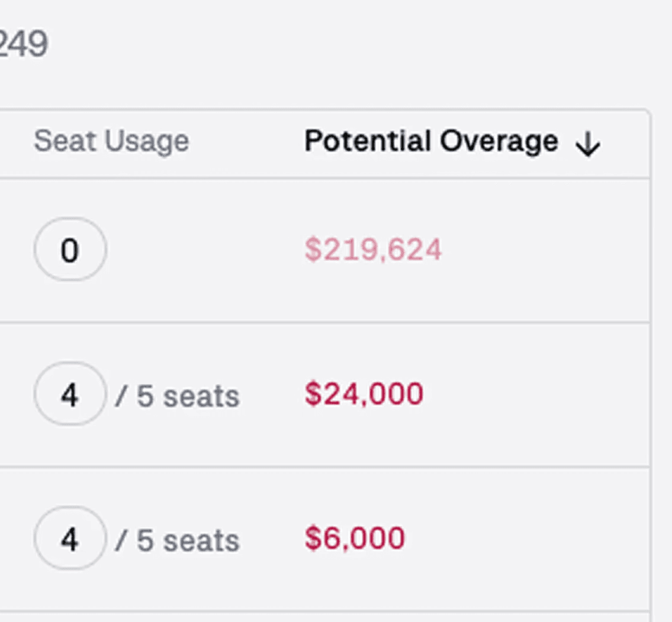This screenshot has width=672, height=622.
Task: Click the sort arrow beside Potential Overage
Action: click(587, 144)
